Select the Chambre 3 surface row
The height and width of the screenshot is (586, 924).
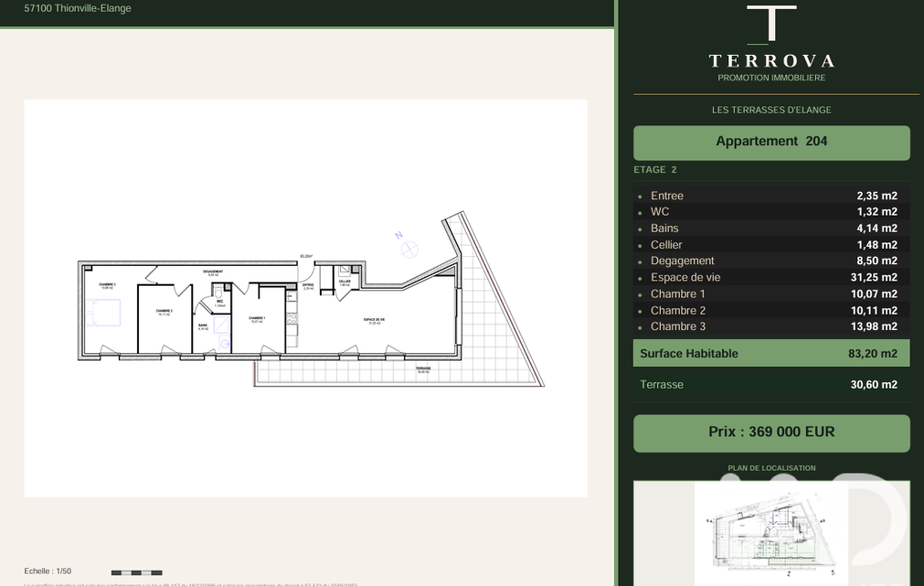click(x=772, y=326)
